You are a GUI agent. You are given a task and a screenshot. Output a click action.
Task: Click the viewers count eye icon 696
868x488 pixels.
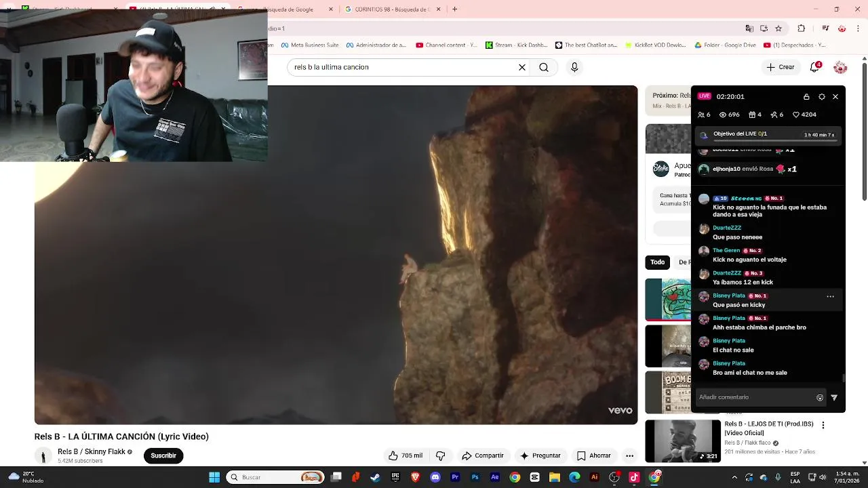coord(730,115)
